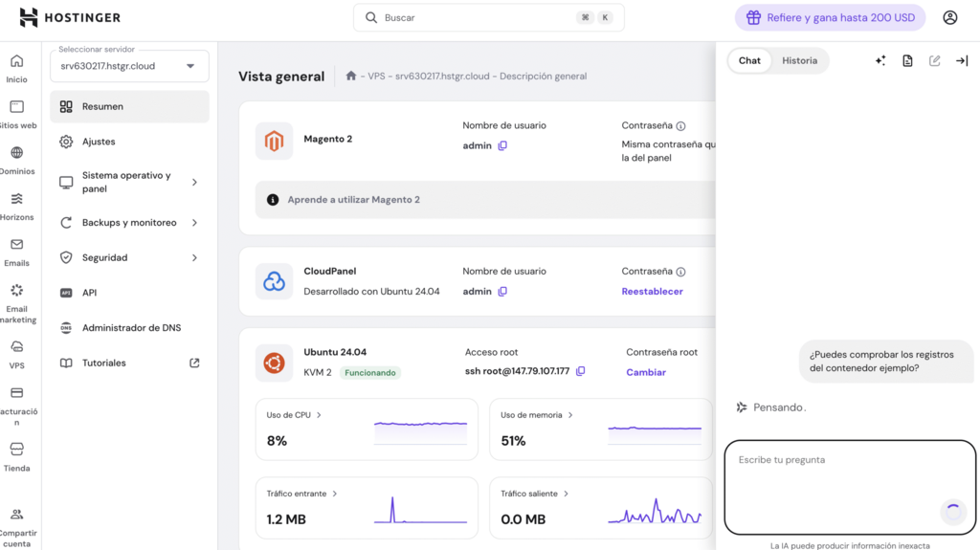Open API in the sidebar
This screenshot has width=980, height=550.
(x=129, y=293)
